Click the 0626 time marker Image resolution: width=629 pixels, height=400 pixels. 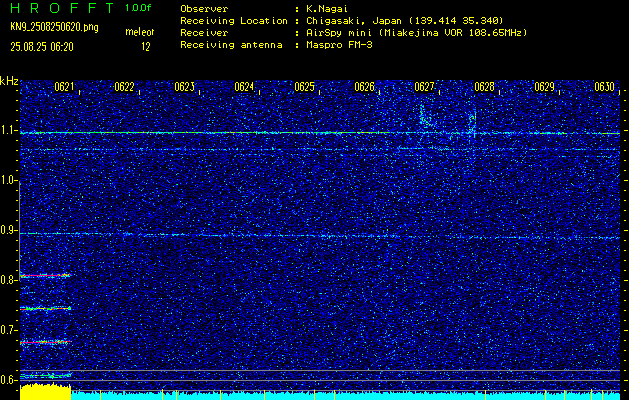coord(364,87)
